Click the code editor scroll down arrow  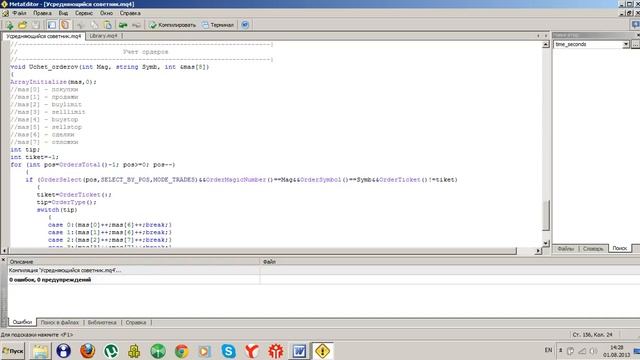click(x=546, y=243)
